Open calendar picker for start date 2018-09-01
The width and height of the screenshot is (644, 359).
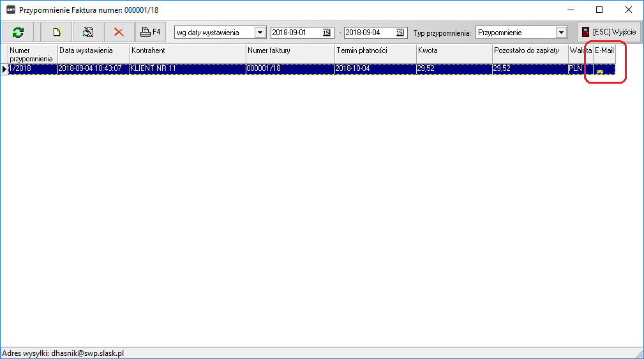[326, 33]
